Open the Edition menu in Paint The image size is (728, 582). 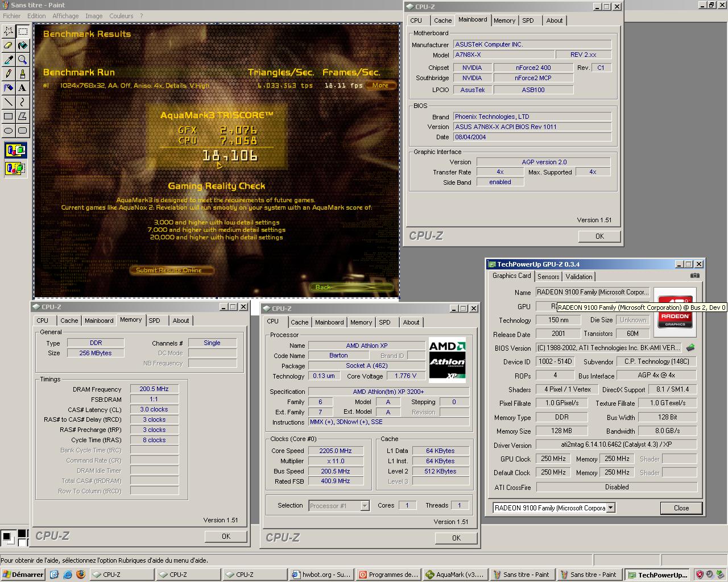36,16
